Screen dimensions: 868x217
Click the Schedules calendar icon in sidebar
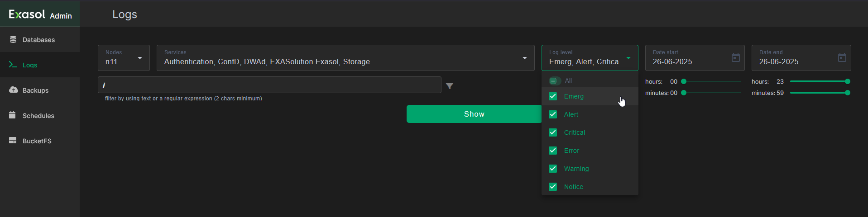[13, 115]
